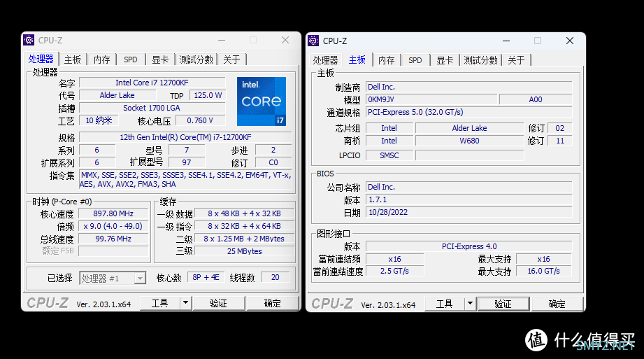Switch to 内存 tab in left window
The width and height of the screenshot is (644, 359).
[x=102, y=59]
